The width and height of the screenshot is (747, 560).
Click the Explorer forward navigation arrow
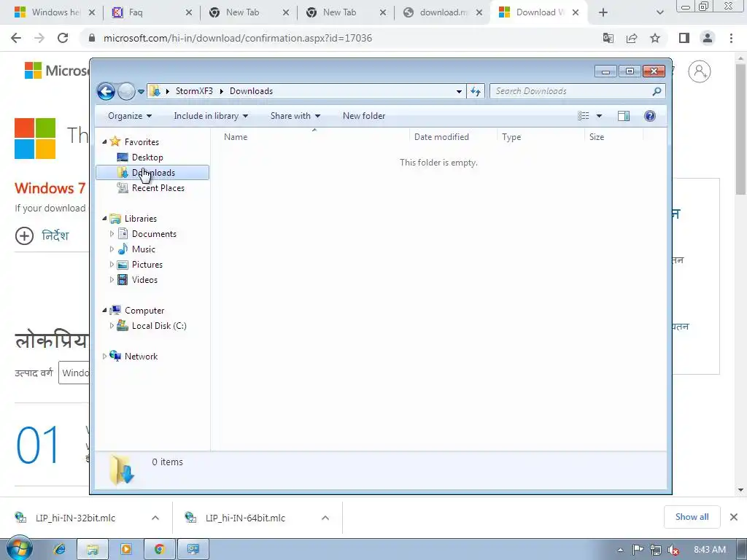click(126, 91)
